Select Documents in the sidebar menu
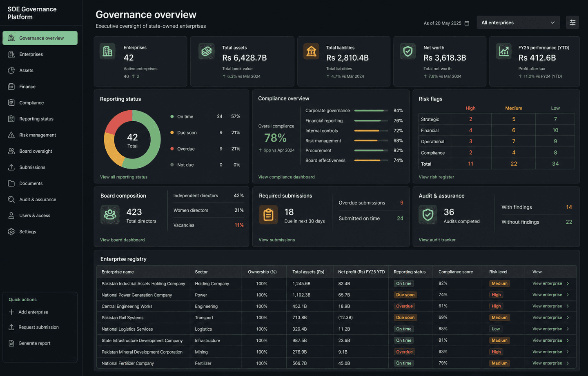The height and width of the screenshot is (376, 588). [40, 183]
